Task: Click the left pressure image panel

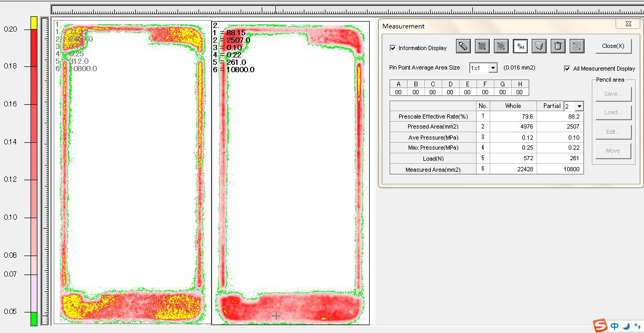Action: tap(132, 173)
